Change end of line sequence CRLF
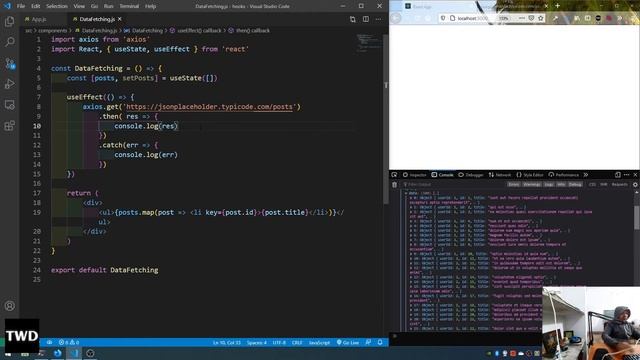The image size is (640, 360). click(x=297, y=342)
